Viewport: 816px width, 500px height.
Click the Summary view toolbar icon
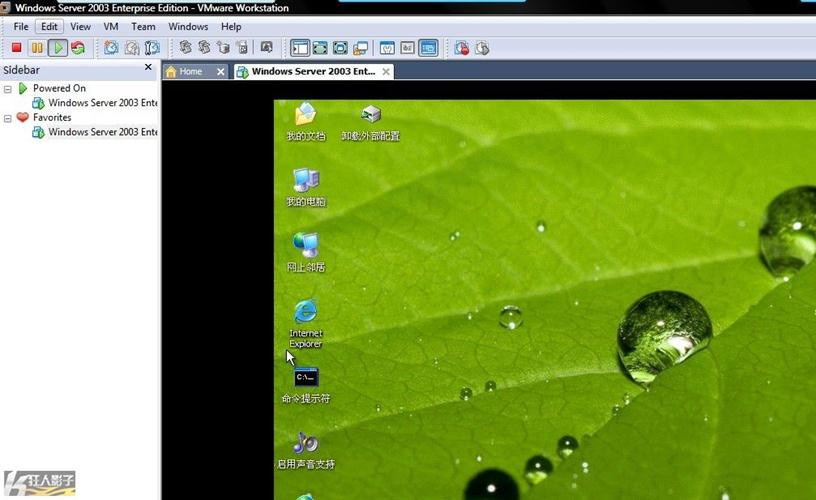pyautogui.click(x=387, y=48)
